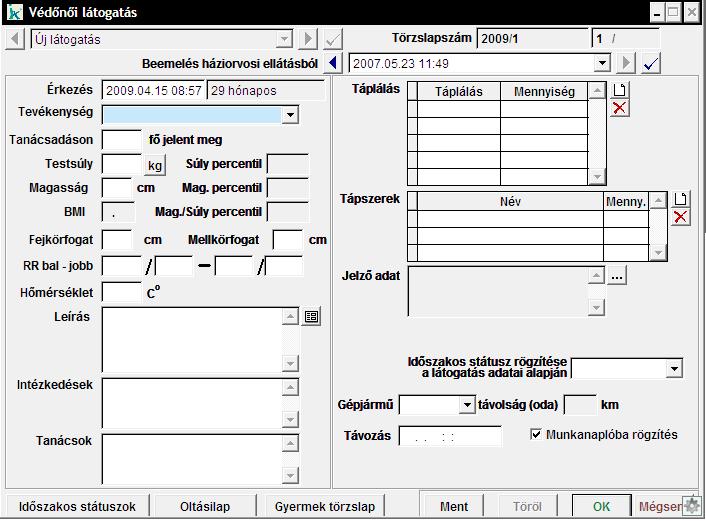
Task: Open the Oltásilap button
Action: pyautogui.click(x=205, y=506)
